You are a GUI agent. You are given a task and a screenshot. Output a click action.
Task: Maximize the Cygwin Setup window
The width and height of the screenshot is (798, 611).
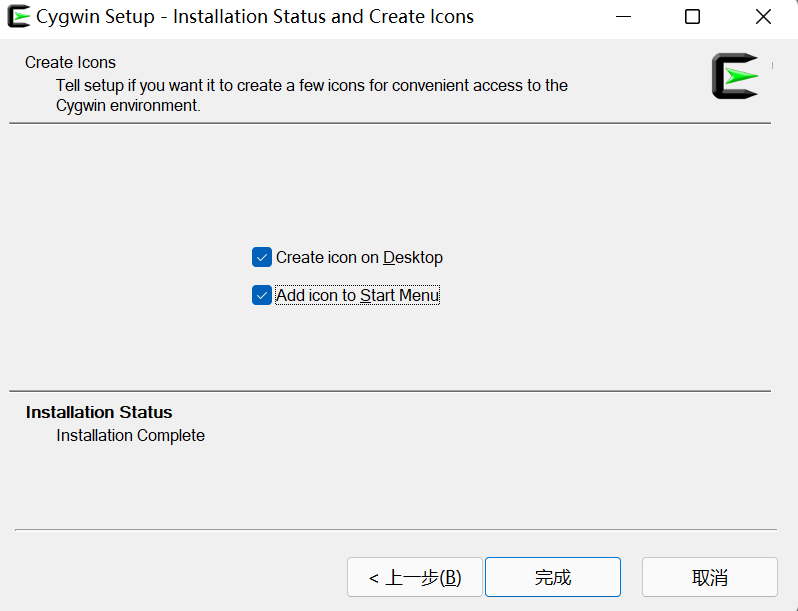692,17
